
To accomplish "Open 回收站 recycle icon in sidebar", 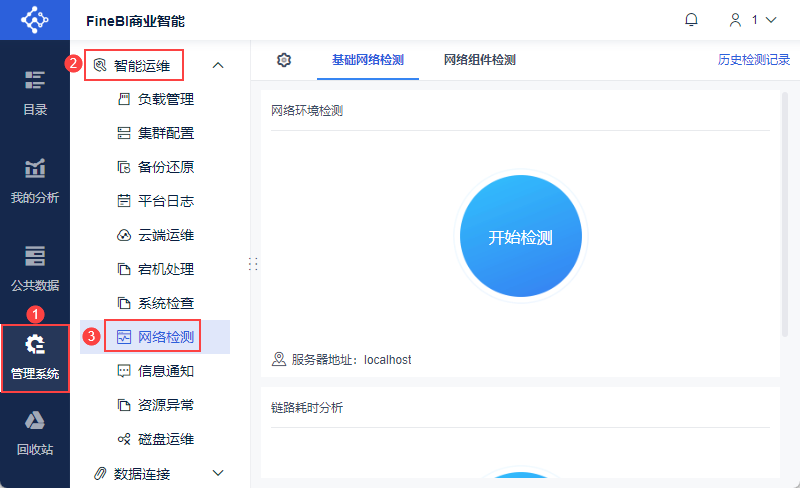I will (x=35, y=420).
